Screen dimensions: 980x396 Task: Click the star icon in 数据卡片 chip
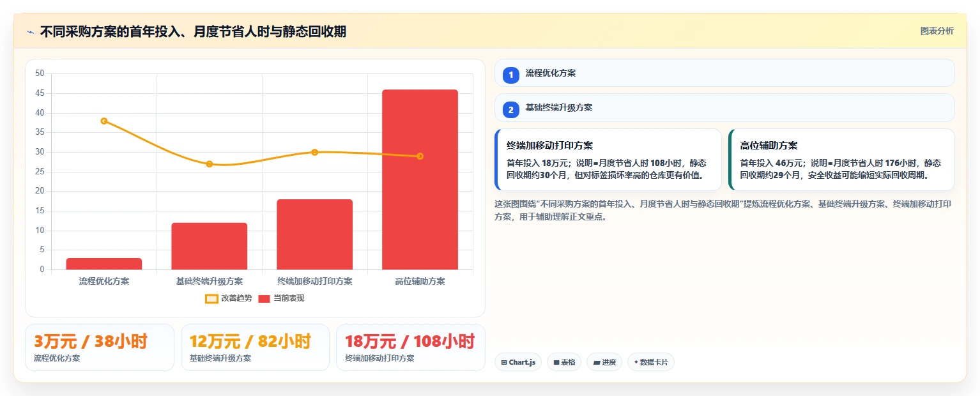[x=636, y=363]
